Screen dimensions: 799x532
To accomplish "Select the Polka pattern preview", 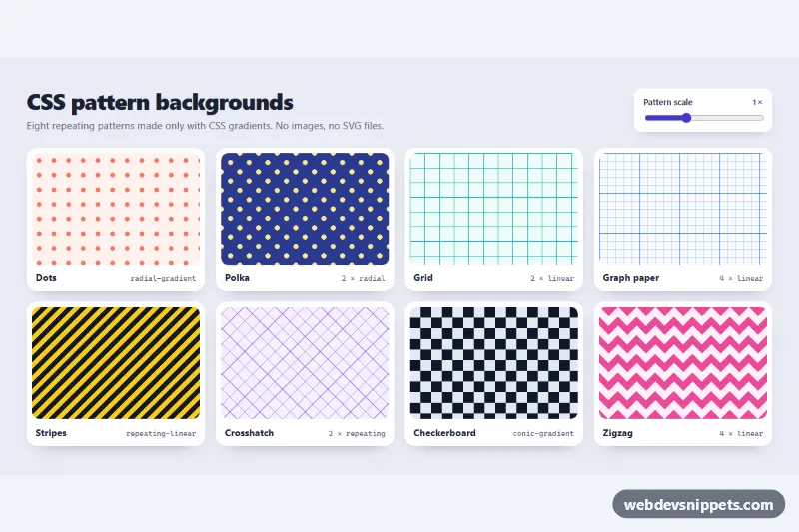I will [x=305, y=209].
